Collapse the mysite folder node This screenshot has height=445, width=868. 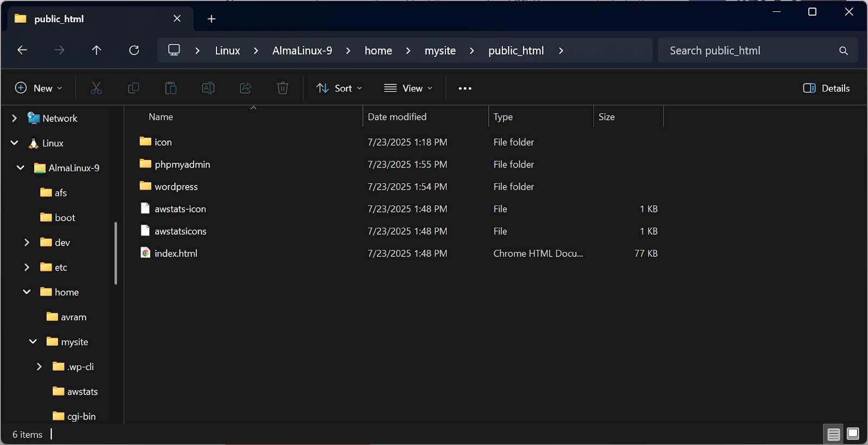tap(33, 341)
